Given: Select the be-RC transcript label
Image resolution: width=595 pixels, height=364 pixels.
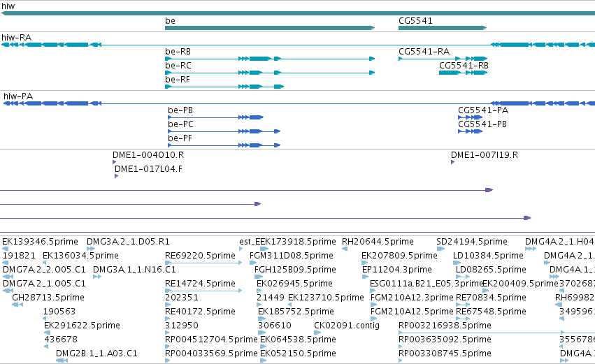Looking at the screenshot, I should click(x=178, y=66).
